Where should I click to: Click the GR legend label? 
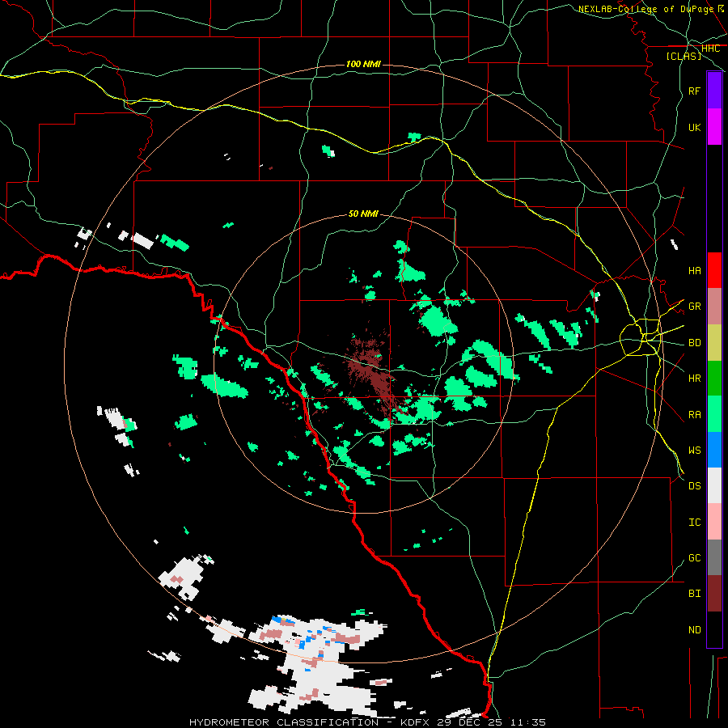tap(694, 307)
